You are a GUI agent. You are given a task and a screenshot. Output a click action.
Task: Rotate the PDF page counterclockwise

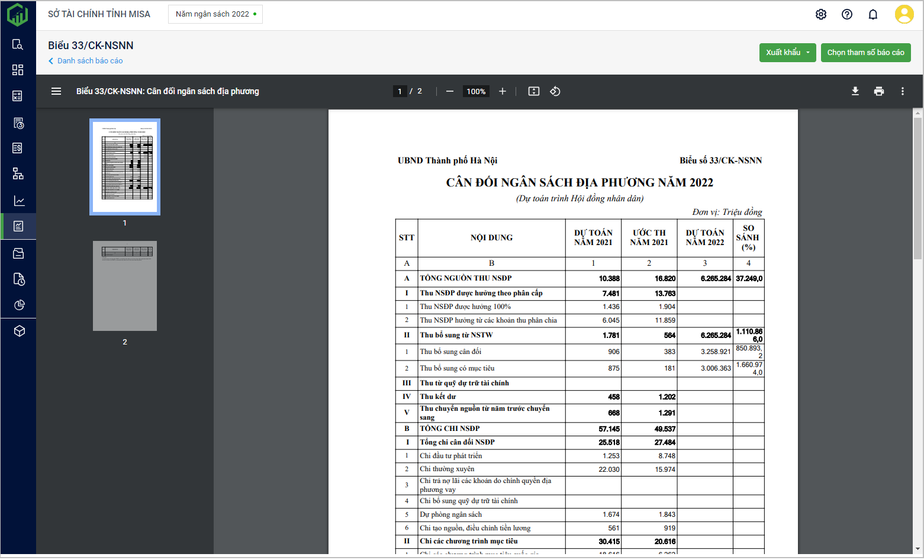point(555,91)
